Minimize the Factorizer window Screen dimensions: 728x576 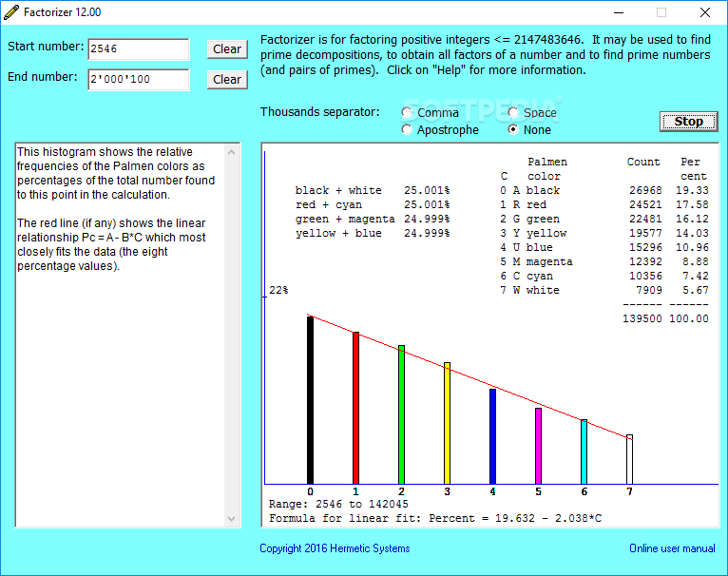(x=619, y=12)
